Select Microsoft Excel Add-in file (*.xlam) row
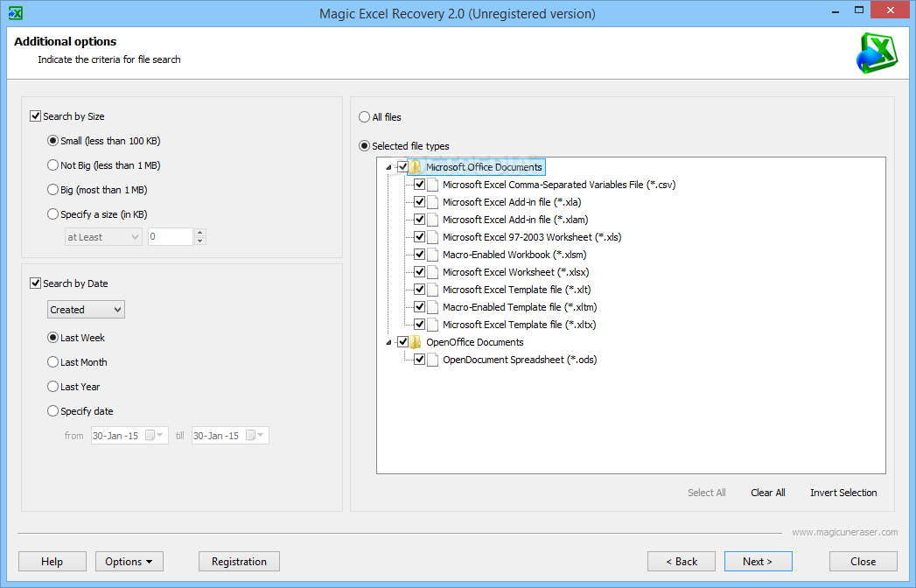The height and width of the screenshot is (588, 916). click(515, 220)
